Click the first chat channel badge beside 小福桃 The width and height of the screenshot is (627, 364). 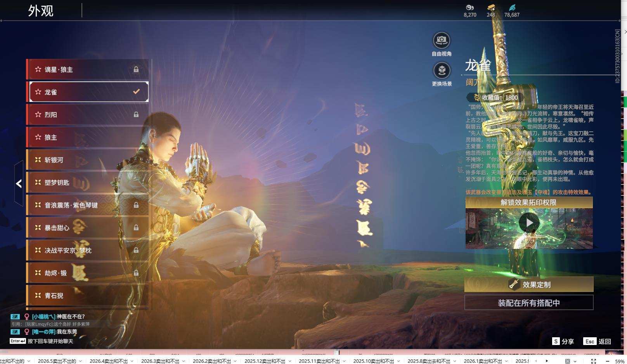(15, 317)
